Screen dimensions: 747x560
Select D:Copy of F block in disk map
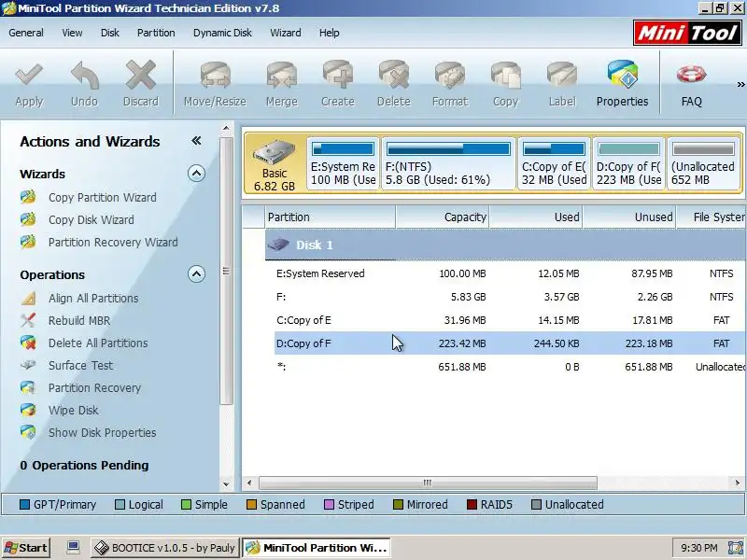(x=628, y=163)
